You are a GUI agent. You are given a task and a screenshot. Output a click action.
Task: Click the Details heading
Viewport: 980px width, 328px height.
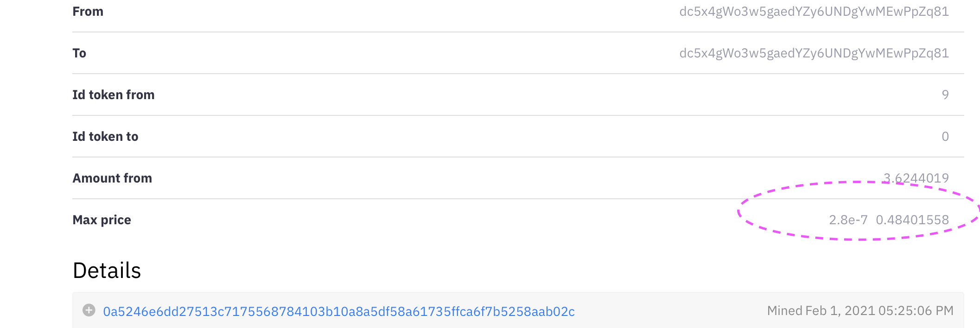pyautogui.click(x=107, y=271)
